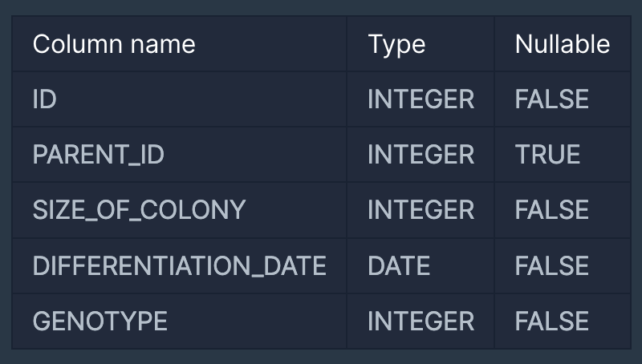Select the ID column name cell
Viewport: 642px width, 364px height.
[45, 99]
